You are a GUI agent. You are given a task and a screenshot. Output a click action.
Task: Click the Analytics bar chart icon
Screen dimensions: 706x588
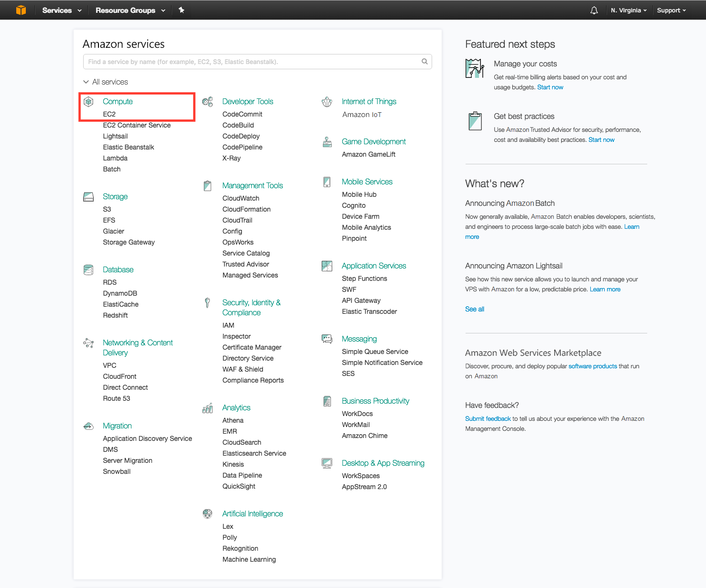pyautogui.click(x=207, y=407)
